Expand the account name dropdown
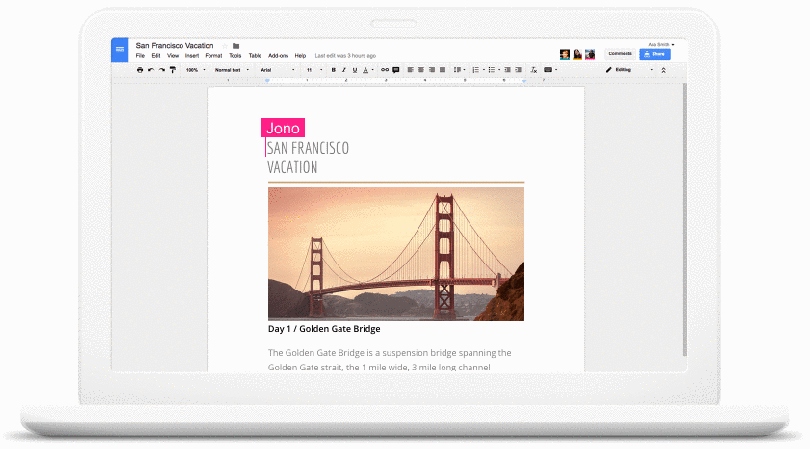The height and width of the screenshot is (449, 810). click(661, 45)
